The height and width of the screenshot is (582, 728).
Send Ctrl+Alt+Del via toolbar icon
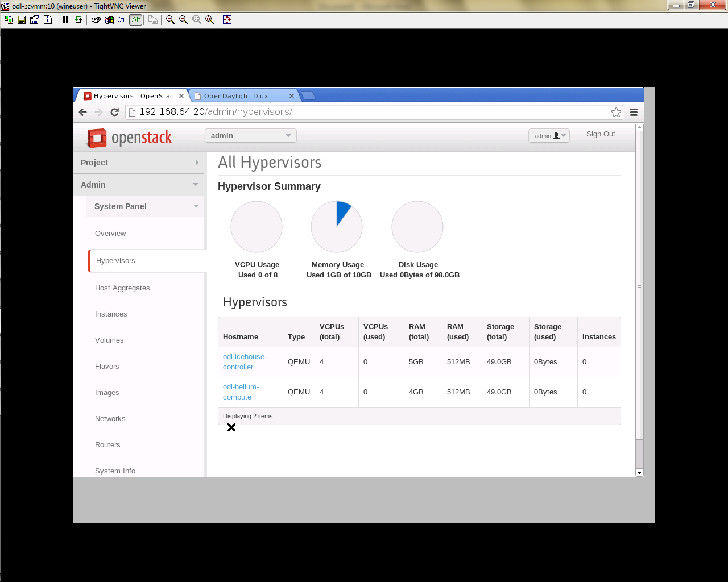pos(96,19)
